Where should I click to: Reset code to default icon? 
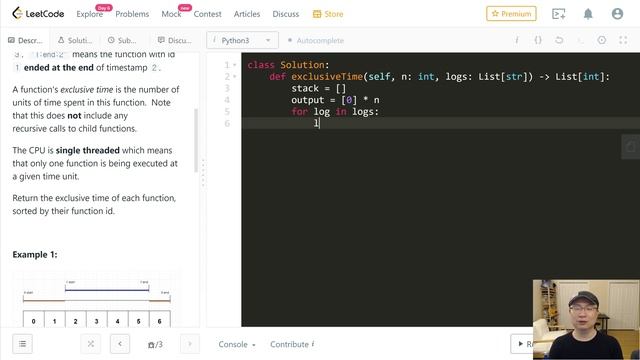(559, 40)
